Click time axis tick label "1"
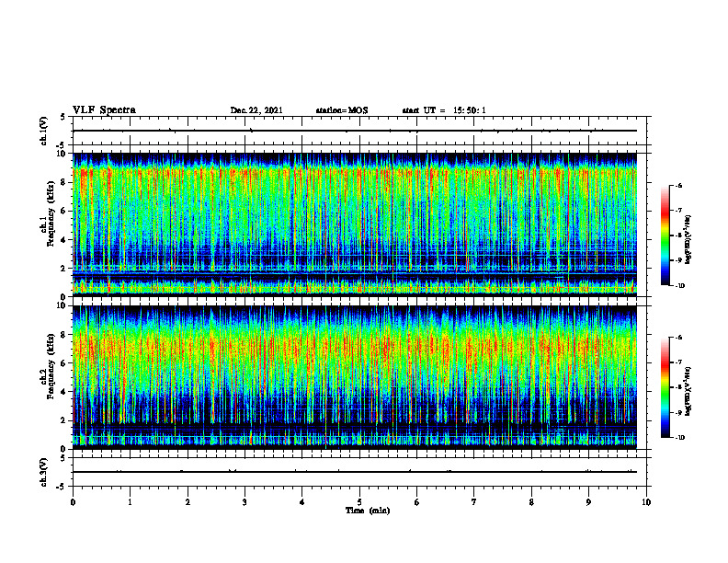728x563 pixels. (130, 502)
